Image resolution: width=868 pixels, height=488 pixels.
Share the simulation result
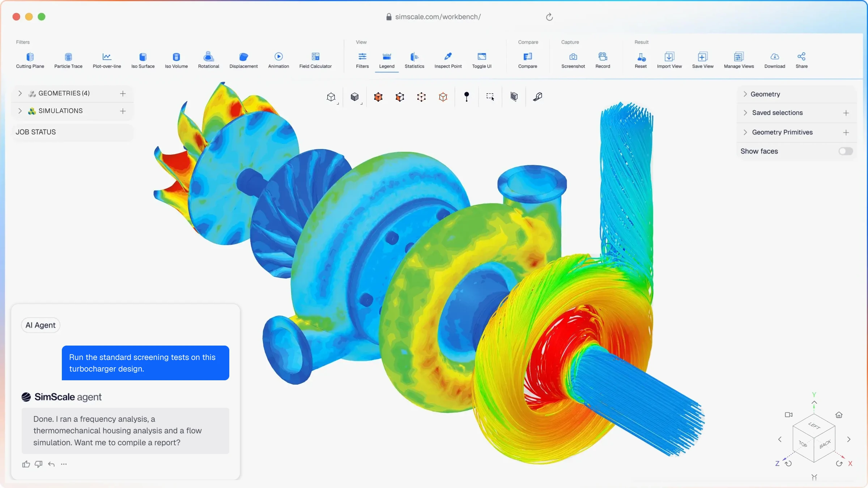[801, 60]
